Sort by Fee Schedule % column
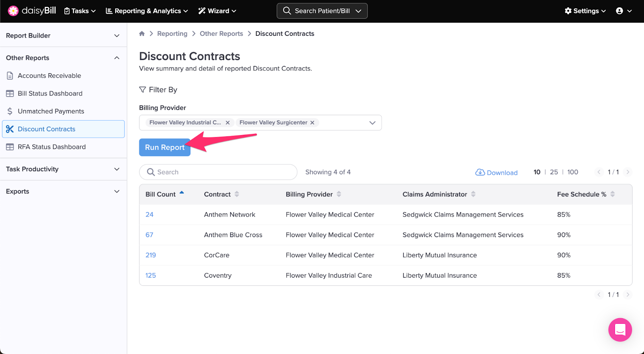 click(612, 194)
